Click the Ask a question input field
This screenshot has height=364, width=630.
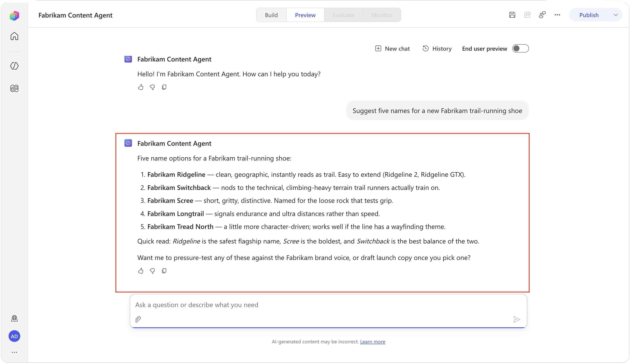pos(329,311)
